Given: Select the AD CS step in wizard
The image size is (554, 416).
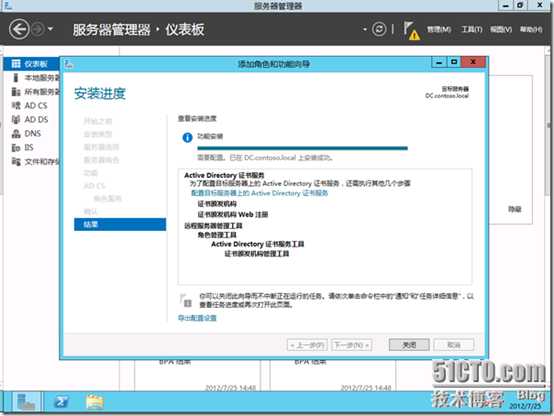Looking at the screenshot, I should 94,186.
